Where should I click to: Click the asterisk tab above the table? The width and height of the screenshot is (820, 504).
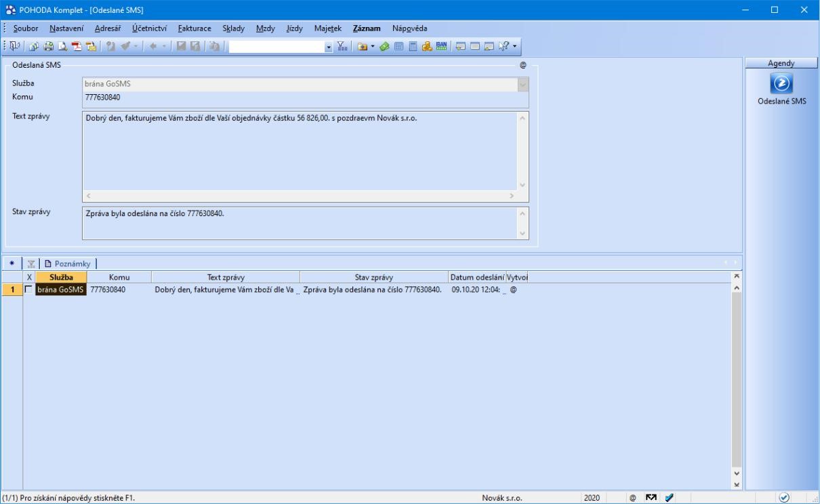(x=12, y=263)
